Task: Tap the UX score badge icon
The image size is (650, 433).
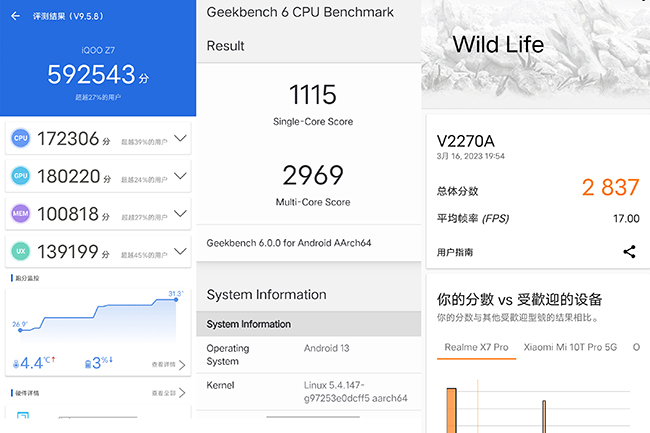Action: 20,251
